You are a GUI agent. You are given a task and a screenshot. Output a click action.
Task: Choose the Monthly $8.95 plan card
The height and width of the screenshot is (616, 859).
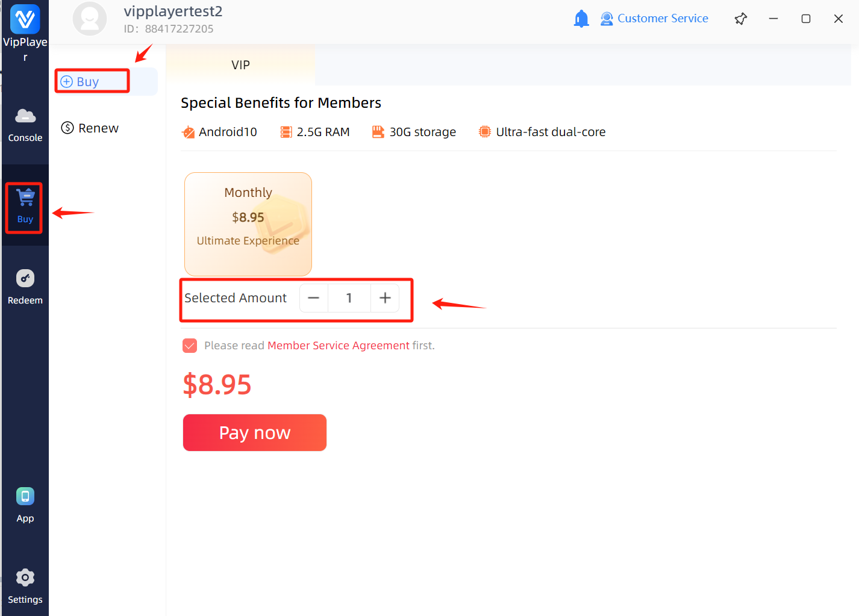click(248, 224)
